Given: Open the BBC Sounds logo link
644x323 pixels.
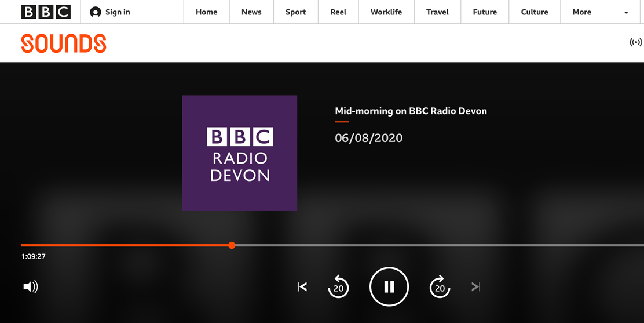Looking at the screenshot, I should coord(64,43).
